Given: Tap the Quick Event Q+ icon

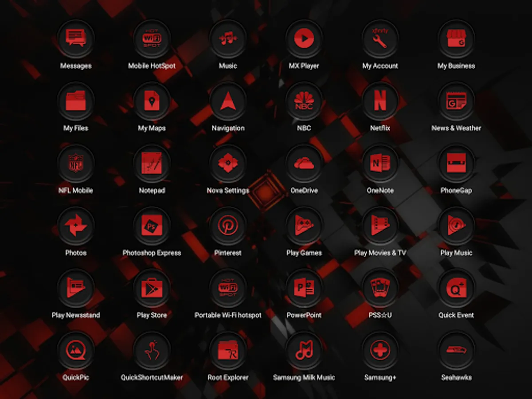Looking at the screenshot, I should click(x=456, y=288).
